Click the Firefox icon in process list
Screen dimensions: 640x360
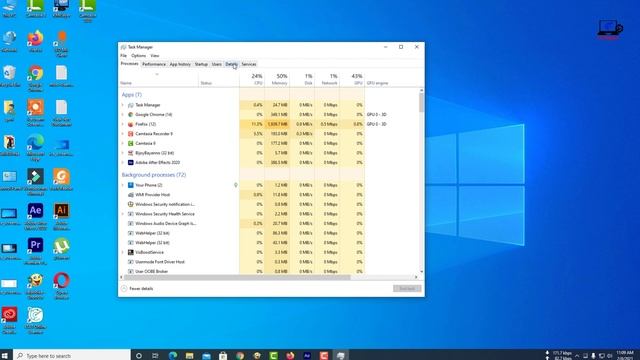[131, 124]
